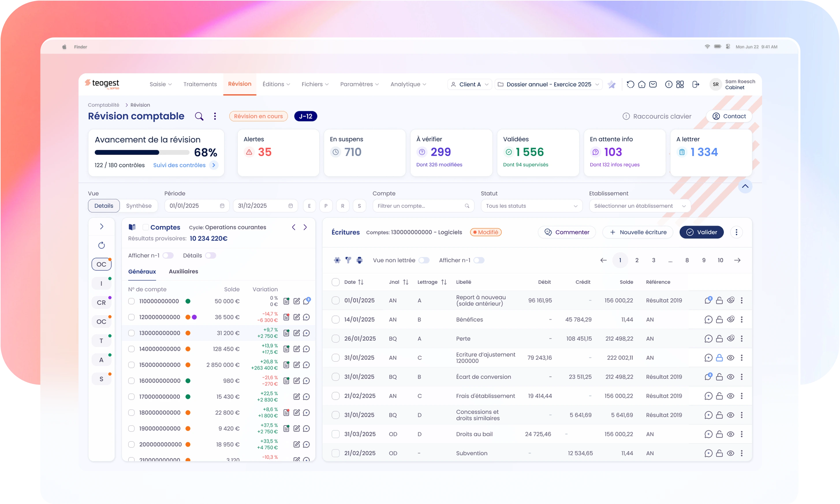The height and width of the screenshot is (504, 840).
Task: Open comment bubble for account 130000000000
Action: tap(306, 333)
